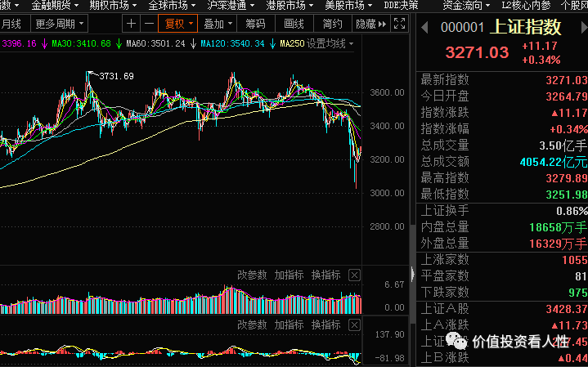The height and width of the screenshot is (367, 588).
Task: Open 资金流向 menu
Action: [x=466, y=5]
